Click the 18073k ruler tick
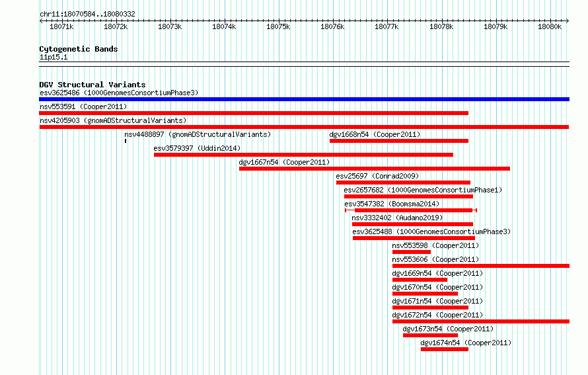 [170, 26]
